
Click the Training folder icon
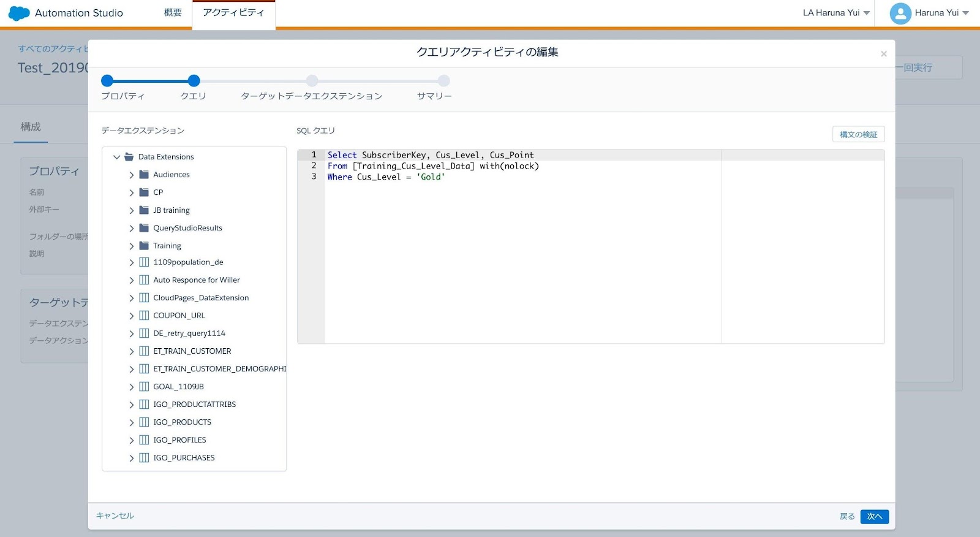tap(144, 246)
